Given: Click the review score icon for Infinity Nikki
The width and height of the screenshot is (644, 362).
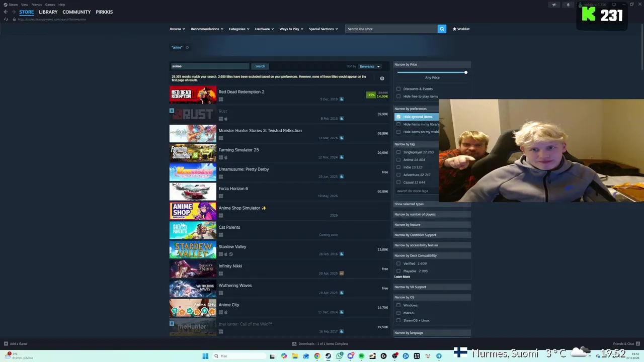Looking at the screenshot, I should [341, 273].
